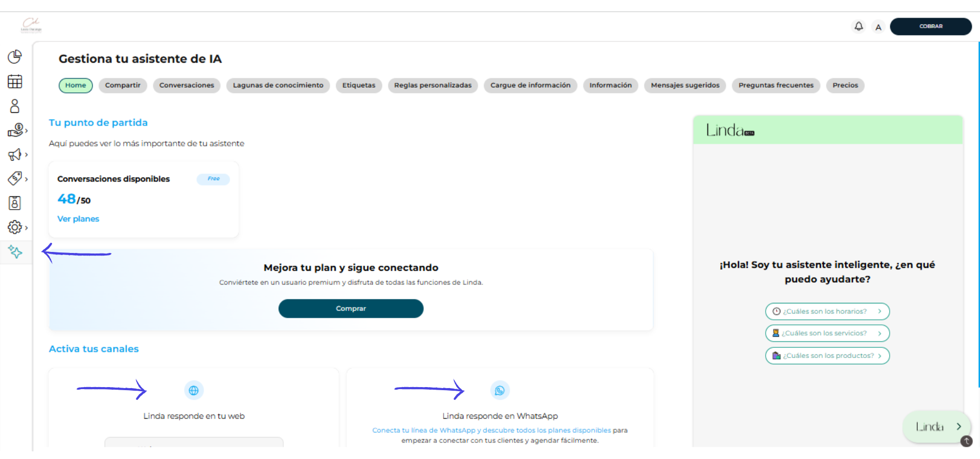The width and height of the screenshot is (980, 459).
Task: Switch to the Conversaciones tab
Action: coord(186,85)
